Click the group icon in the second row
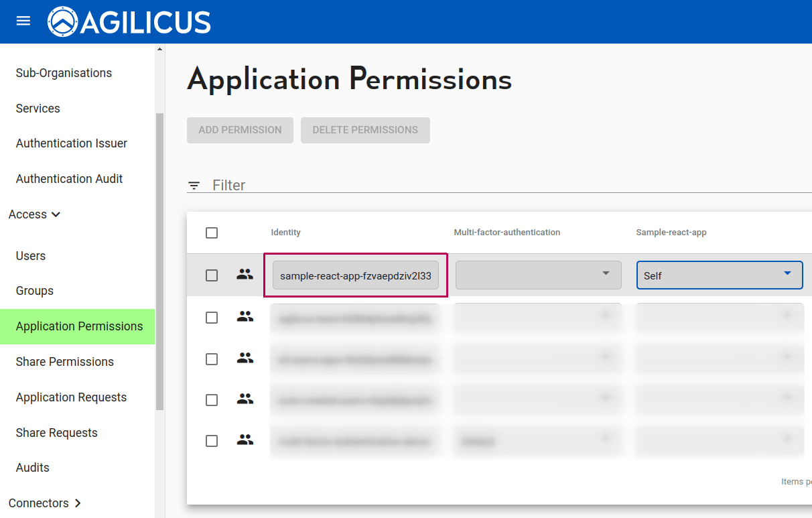812x518 pixels. [x=245, y=317]
